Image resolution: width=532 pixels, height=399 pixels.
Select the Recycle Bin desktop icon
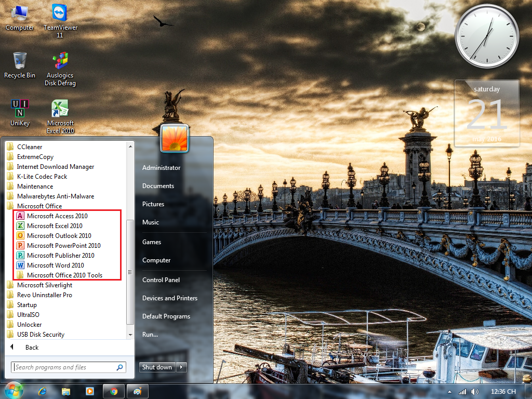pos(20,65)
